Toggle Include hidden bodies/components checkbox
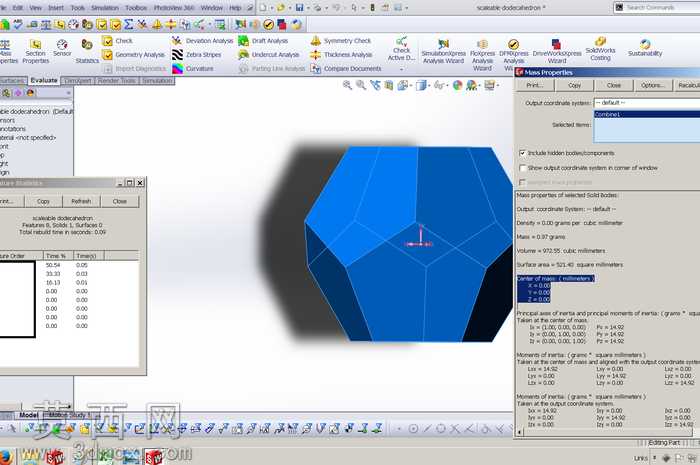Viewport: 700px width, 465px height. pyautogui.click(x=522, y=153)
